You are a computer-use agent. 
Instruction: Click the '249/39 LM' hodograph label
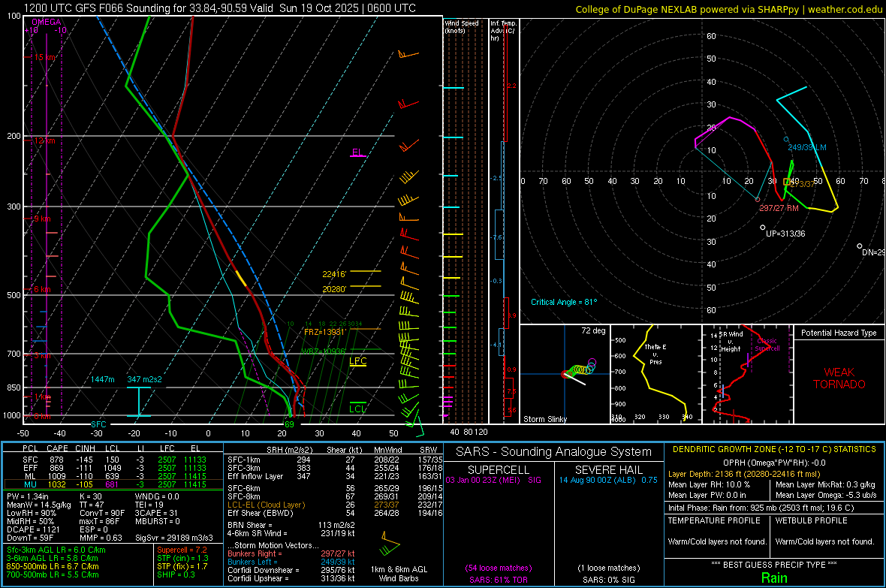tap(807, 147)
